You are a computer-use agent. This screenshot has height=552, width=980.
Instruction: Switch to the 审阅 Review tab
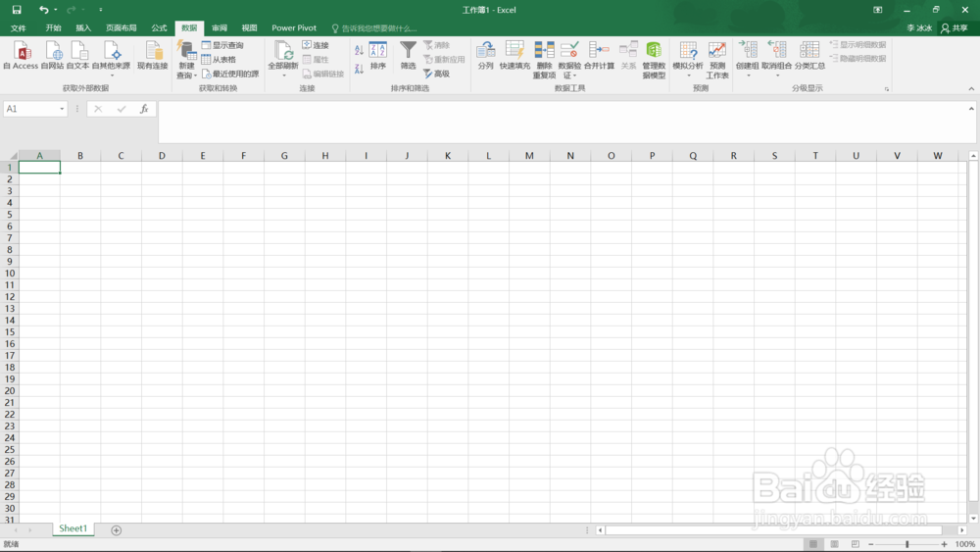click(x=220, y=28)
